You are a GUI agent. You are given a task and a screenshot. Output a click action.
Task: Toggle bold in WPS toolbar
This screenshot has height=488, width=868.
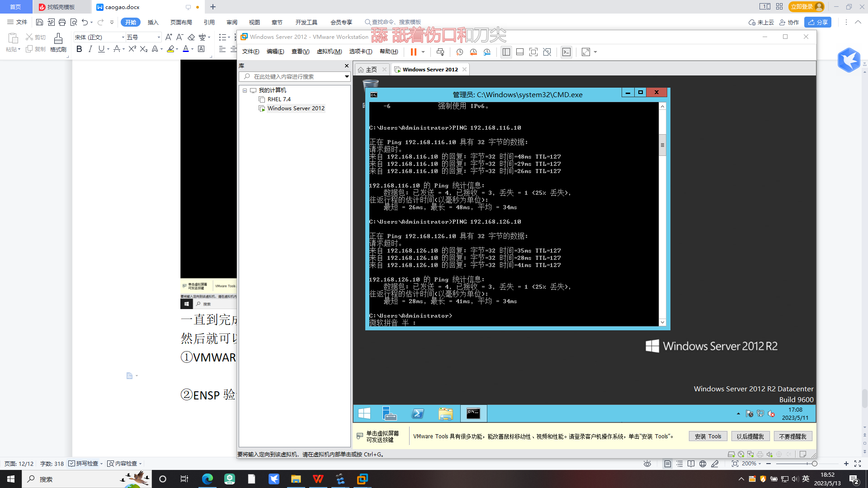(x=79, y=49)
